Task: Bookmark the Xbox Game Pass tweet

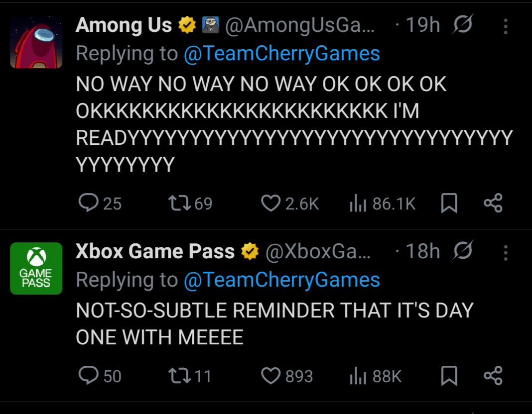Action: tap(449, 375)
